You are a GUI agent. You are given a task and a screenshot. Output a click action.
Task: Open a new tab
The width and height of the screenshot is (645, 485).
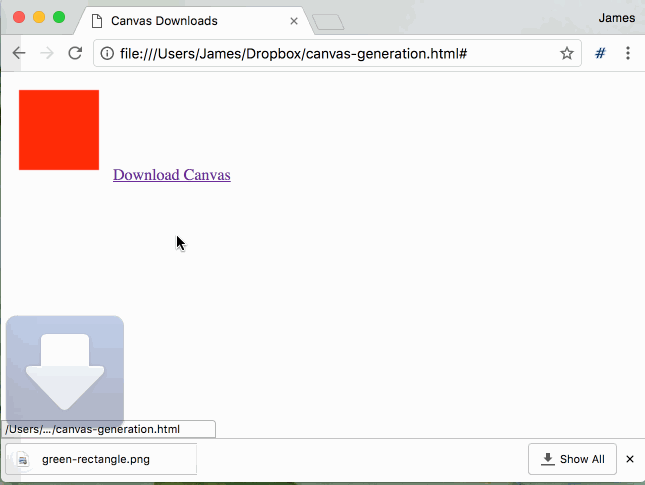(328, 22)
